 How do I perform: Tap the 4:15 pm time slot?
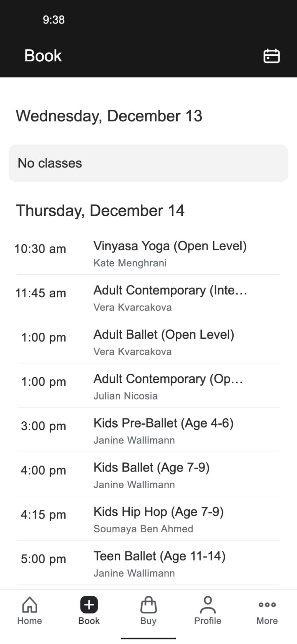click(x=43, y=515)
